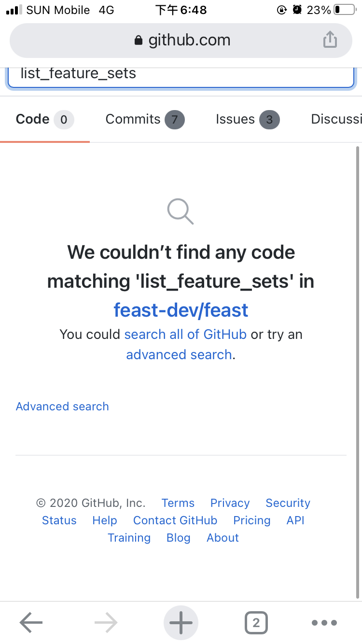The image size is (362, 644).
Task: Open the more options ellipsis menu
Action: [x=324, y=622]
